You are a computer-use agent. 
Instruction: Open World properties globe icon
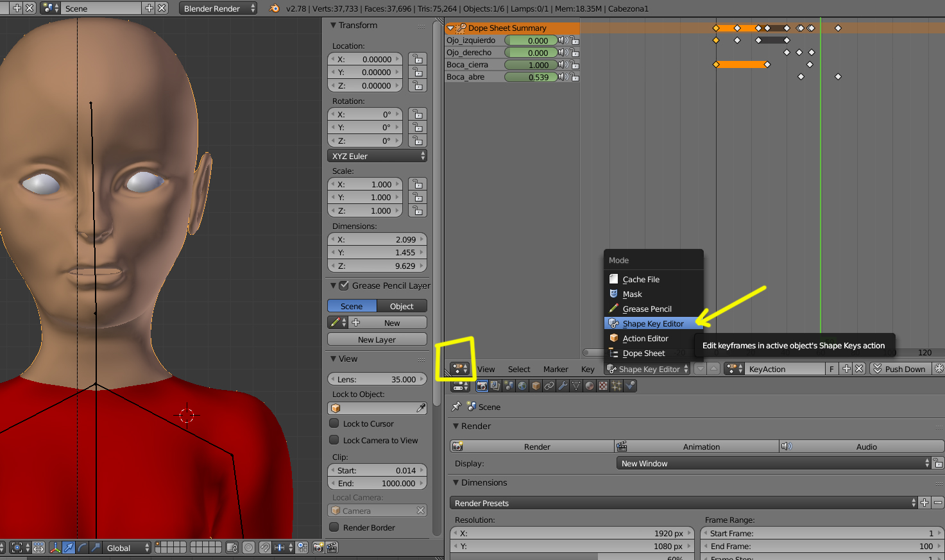point(522,386)
